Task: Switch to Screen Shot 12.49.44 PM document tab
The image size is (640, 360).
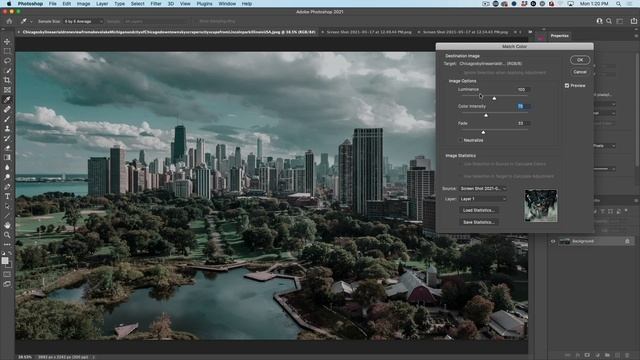Action: click(369, 32)
